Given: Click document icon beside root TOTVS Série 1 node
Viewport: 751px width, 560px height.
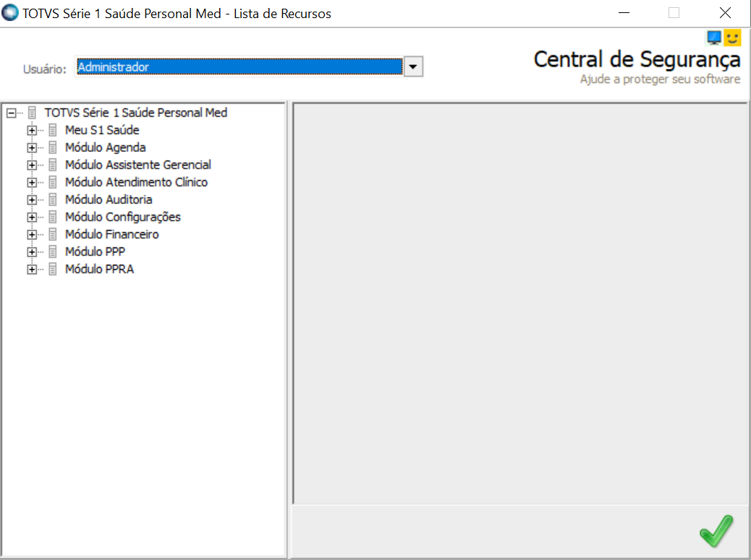Looking at the screenshot, I should pyautogui.click(x=32, y=113).
